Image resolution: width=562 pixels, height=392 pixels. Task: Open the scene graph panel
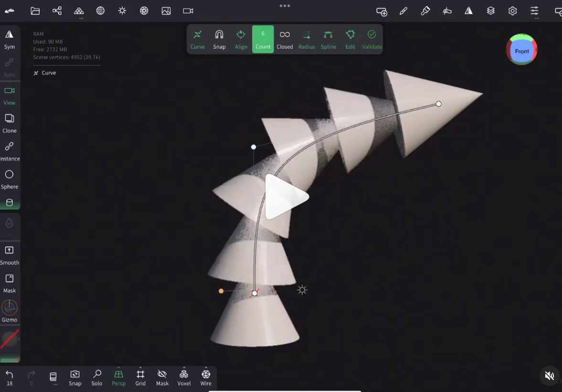pos(57,10)
